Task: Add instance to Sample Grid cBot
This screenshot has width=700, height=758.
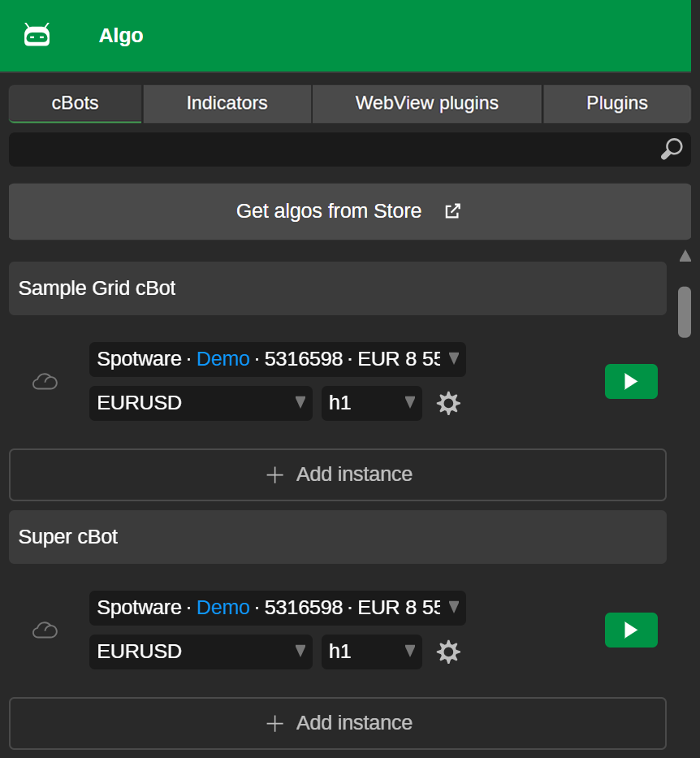Action: [x=338, y=474]
